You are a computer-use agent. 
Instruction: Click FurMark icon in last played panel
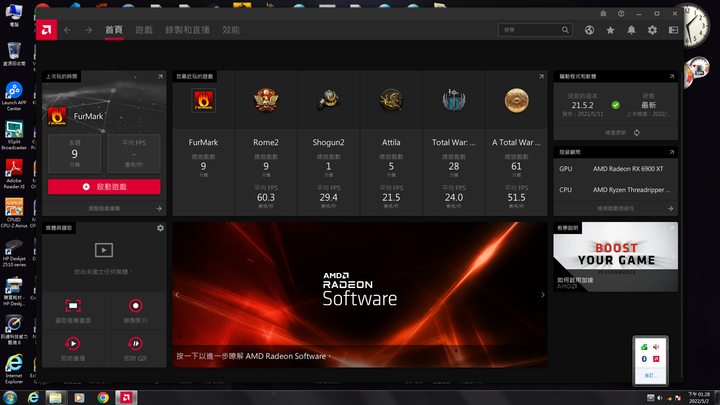coord(57,116)
